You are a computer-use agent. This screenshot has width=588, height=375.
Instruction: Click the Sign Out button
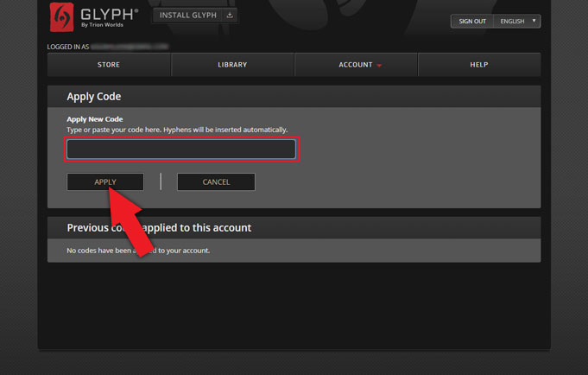[x=472, y=21]
